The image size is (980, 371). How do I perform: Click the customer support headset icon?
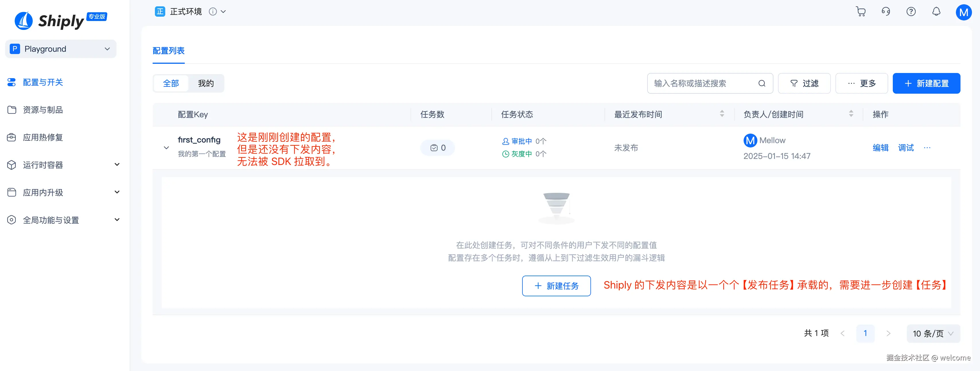(x=886, y=11)
